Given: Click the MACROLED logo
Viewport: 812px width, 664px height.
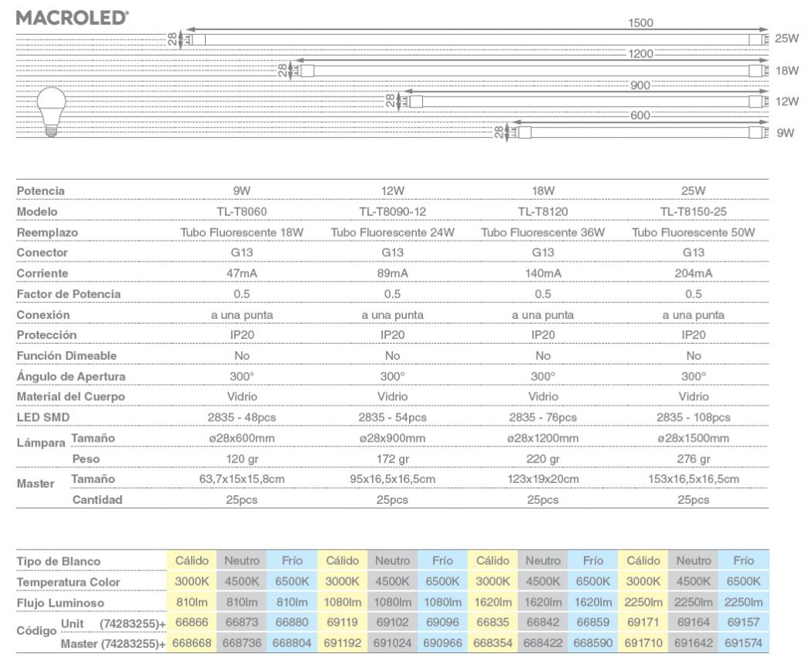Looking at the screenshot, I should point(73,18).
